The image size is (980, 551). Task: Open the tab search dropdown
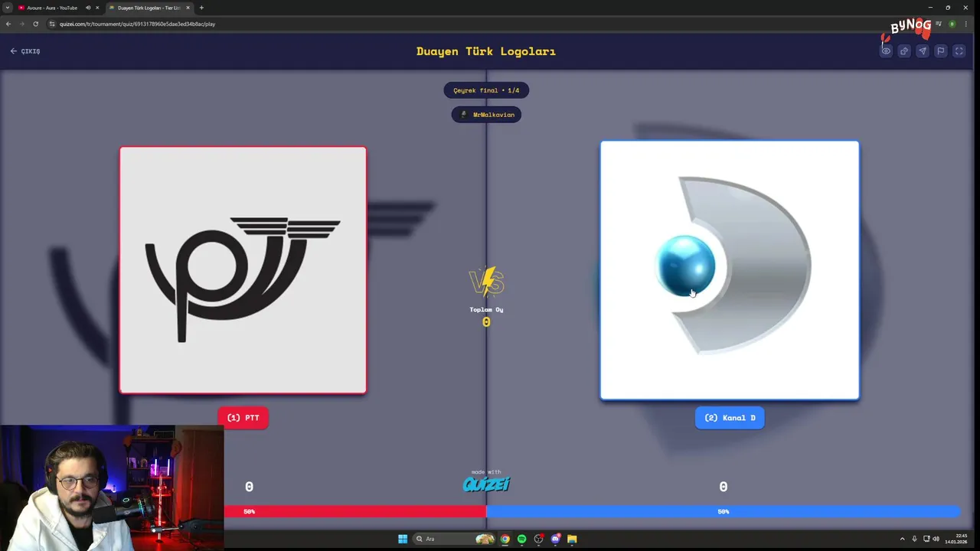click(7, 8)
